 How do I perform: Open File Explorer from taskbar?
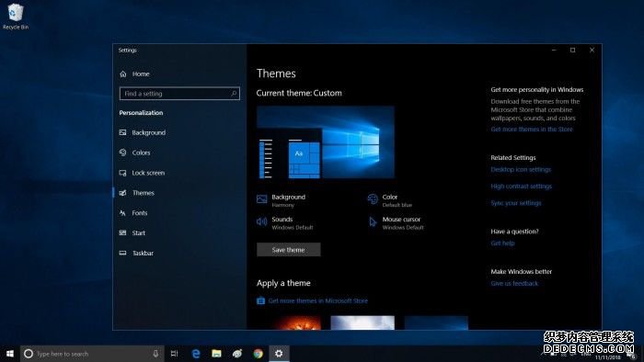216,354
